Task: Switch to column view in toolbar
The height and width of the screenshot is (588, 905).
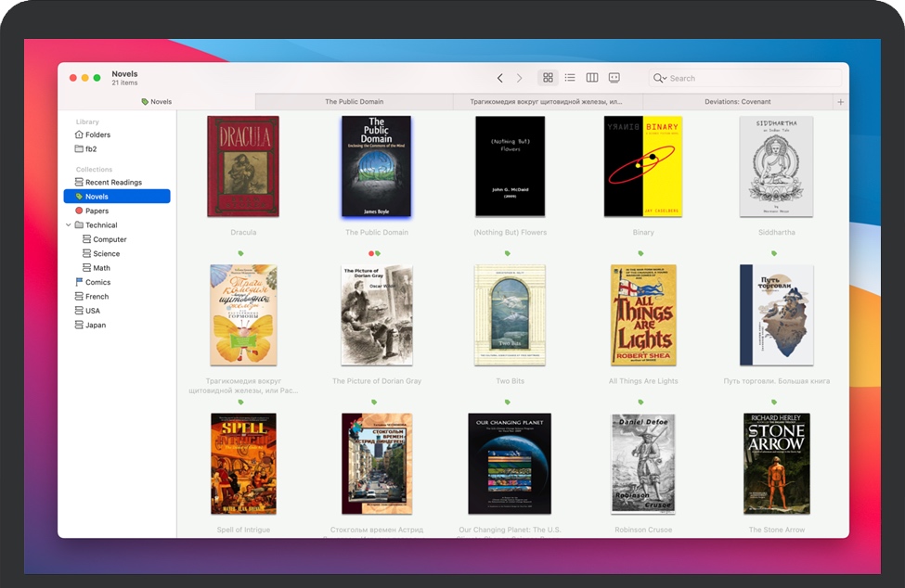Action: point(592,78)
